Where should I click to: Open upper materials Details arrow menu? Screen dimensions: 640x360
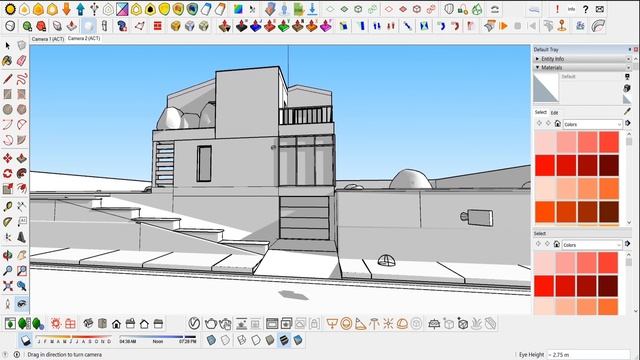628,124
